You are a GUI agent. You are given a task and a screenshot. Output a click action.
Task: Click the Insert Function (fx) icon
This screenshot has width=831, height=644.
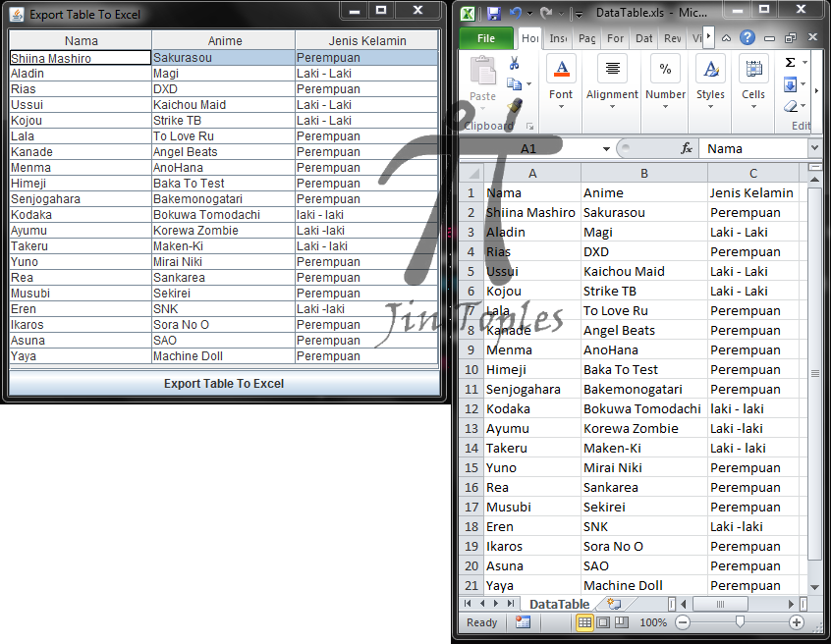686,147
